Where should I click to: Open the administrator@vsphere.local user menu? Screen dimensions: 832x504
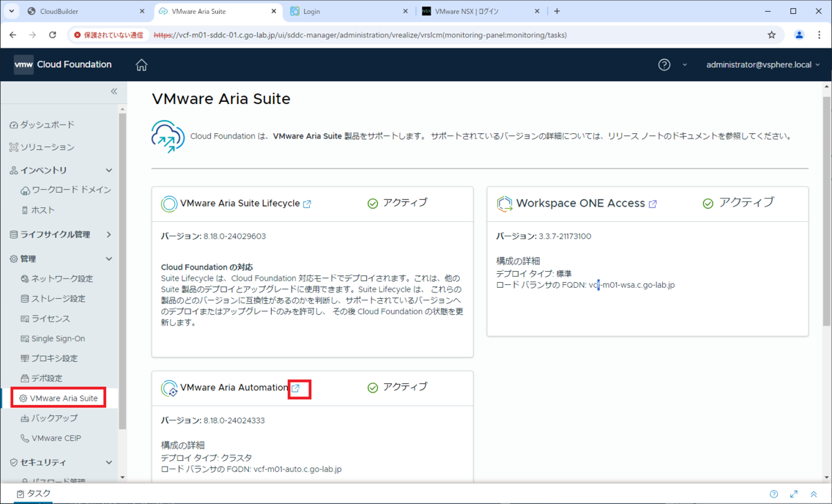[763, 64]
